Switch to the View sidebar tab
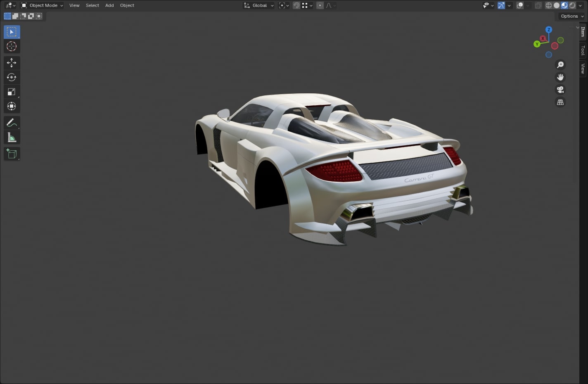This screenshot has height=384, width=588. [583, 69]
